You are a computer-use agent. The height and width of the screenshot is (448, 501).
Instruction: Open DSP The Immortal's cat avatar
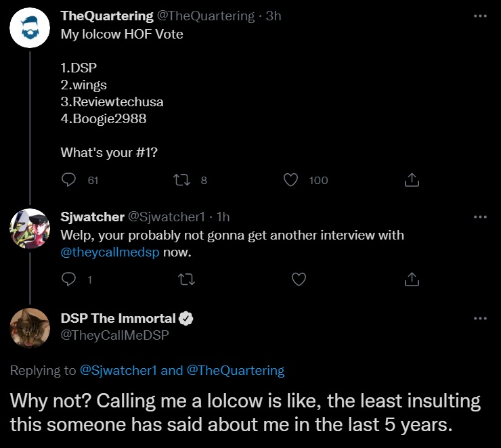coord(30,328)
